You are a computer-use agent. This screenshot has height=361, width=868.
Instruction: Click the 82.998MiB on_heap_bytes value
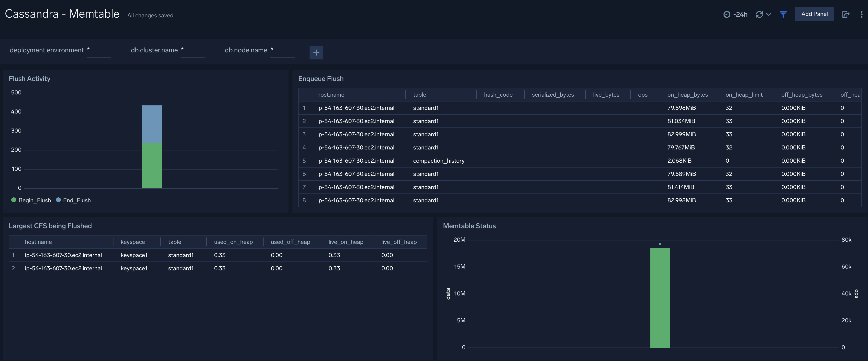tap(681, 200)
